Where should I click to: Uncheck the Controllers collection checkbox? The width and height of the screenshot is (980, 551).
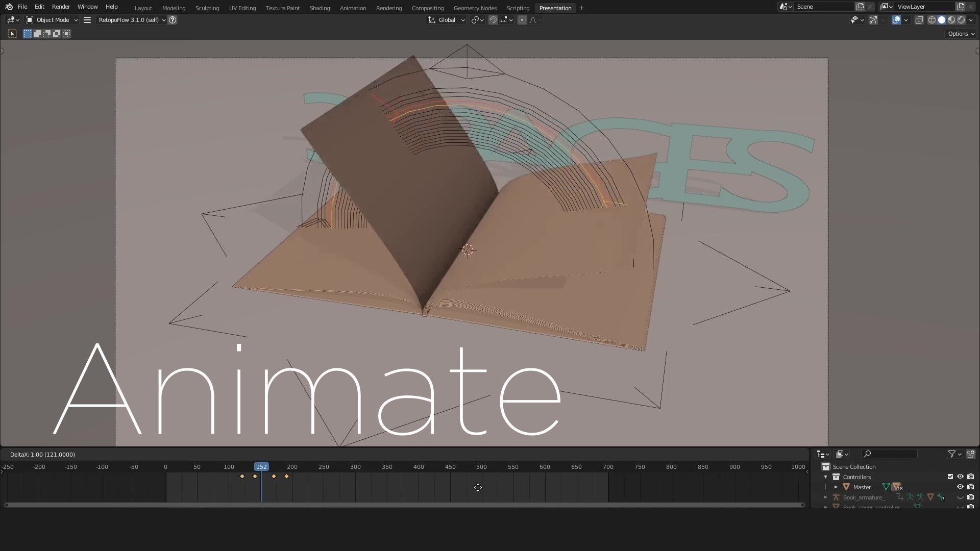click(x=950, y=477)
